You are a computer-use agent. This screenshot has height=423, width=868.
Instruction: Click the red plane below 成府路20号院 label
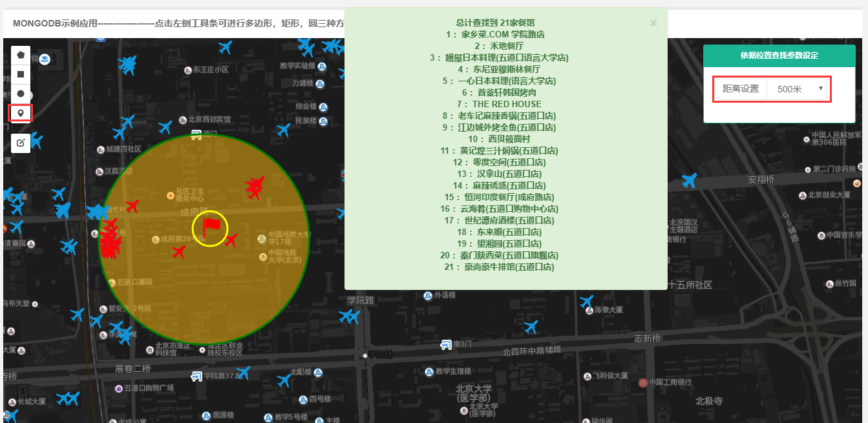(x=179, y=252)
